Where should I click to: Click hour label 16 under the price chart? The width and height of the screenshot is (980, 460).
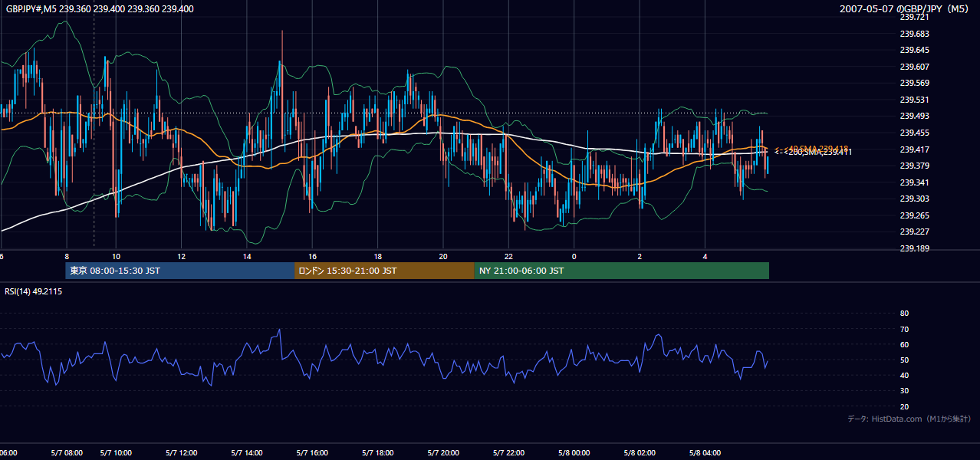312,256
